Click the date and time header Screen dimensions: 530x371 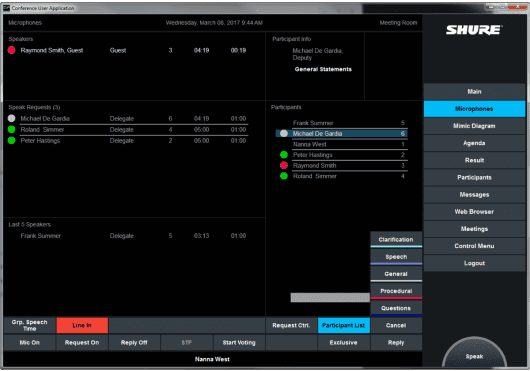(214, 23)
